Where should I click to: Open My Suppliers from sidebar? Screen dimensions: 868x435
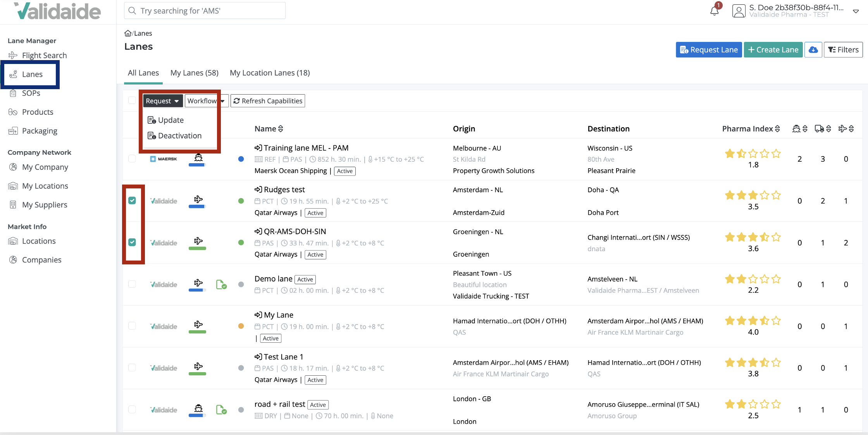pos(45,205)
